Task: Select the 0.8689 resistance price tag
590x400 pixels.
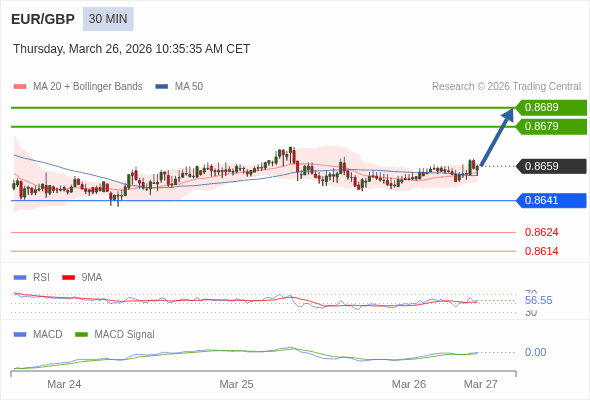Action: tap(551, 108)
